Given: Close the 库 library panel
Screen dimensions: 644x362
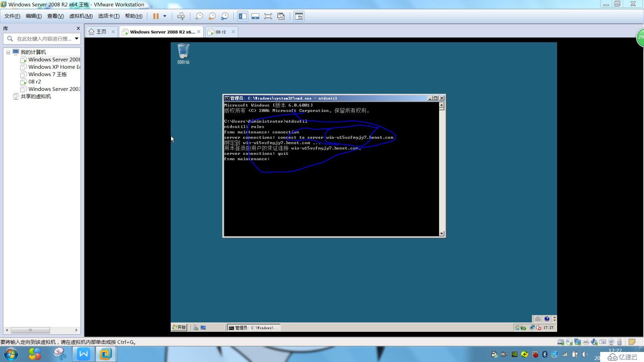Looking at the screenshot, I should pos(78,28).
